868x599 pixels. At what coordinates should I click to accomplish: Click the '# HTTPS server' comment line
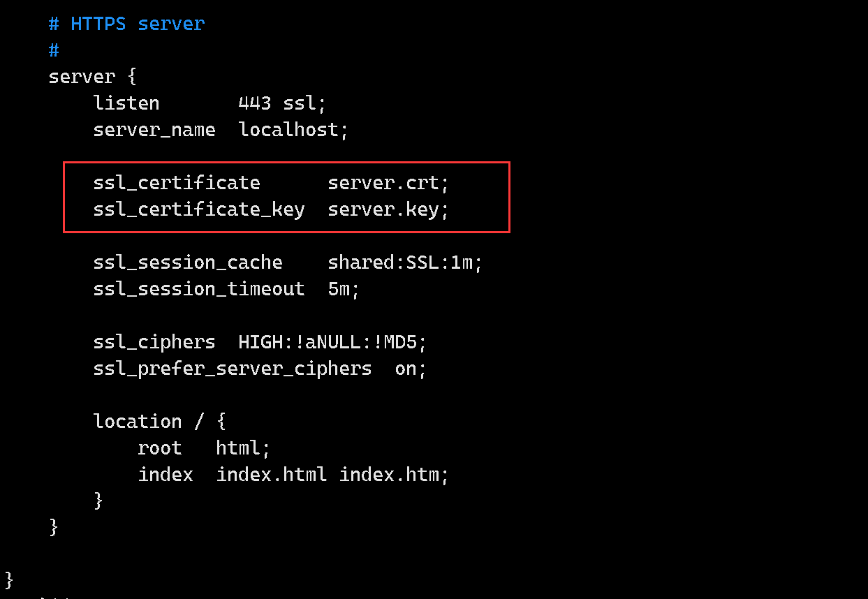click(126, 24)
